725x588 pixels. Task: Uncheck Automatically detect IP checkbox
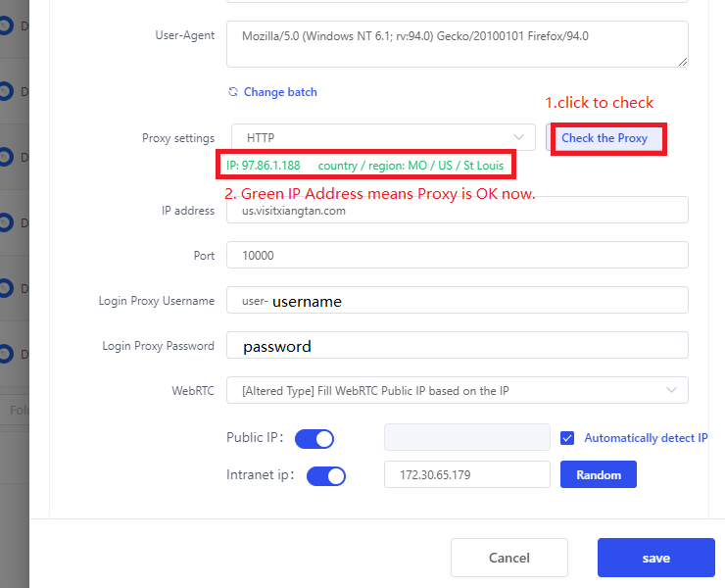point(567,438)
